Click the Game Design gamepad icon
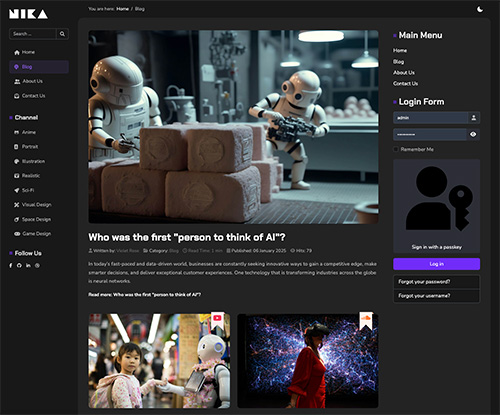Screen dimensions: 500x415 point(17,234)
